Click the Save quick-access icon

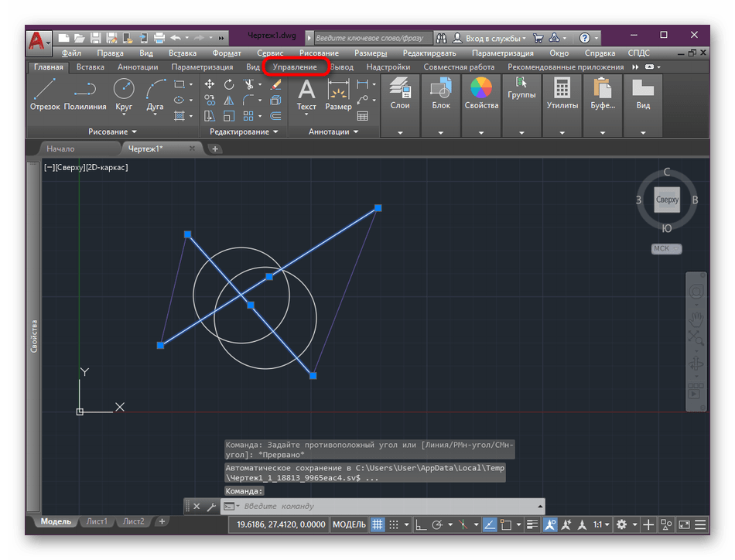point(96,38)
